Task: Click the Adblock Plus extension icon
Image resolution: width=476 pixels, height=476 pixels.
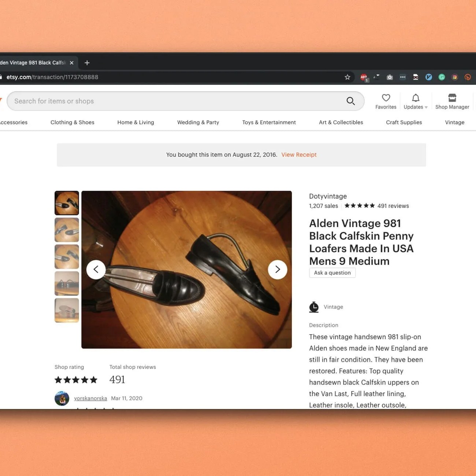Action: coord(364,77)
